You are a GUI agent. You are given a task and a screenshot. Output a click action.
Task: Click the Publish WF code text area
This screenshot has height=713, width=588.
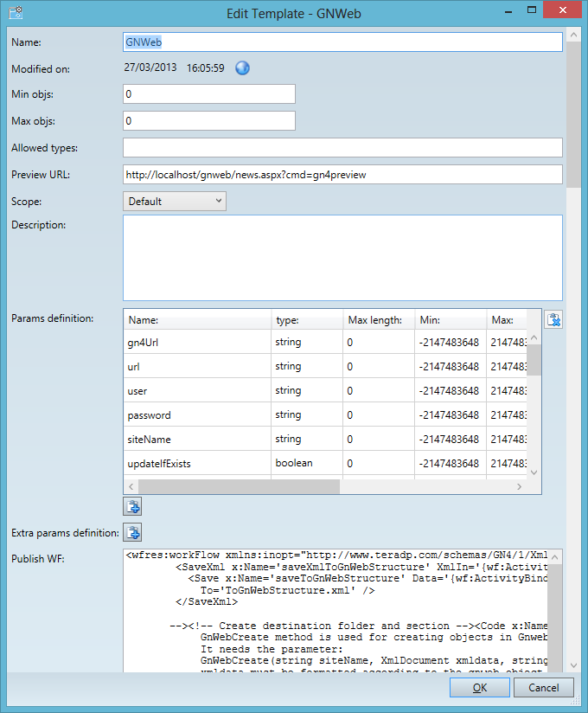(x=336, y=611)
